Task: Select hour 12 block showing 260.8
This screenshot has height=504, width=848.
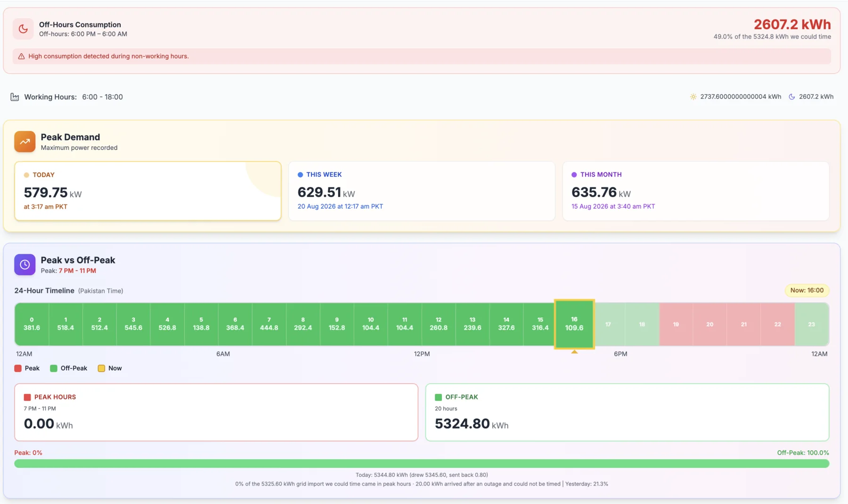Action: (x=439, y=324)
